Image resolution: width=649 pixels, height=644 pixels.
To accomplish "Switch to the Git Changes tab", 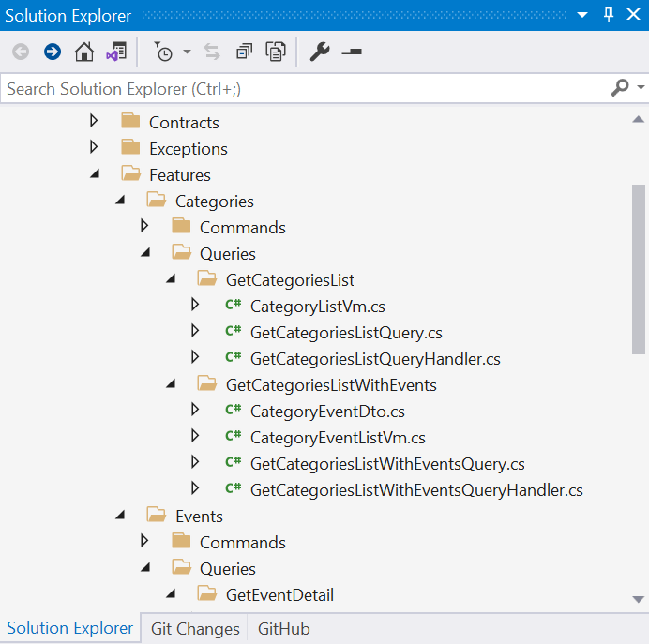I will 195,629.
